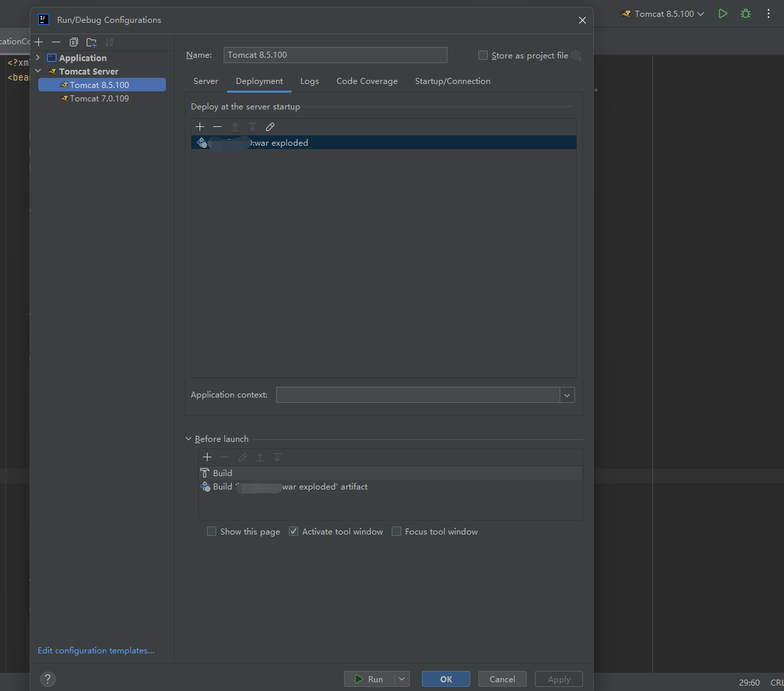Move deployment artifact down

253,127
